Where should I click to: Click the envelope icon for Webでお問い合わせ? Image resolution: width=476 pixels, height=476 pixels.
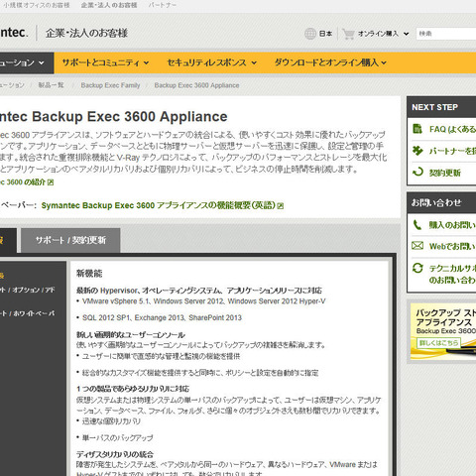click(417, 246)
